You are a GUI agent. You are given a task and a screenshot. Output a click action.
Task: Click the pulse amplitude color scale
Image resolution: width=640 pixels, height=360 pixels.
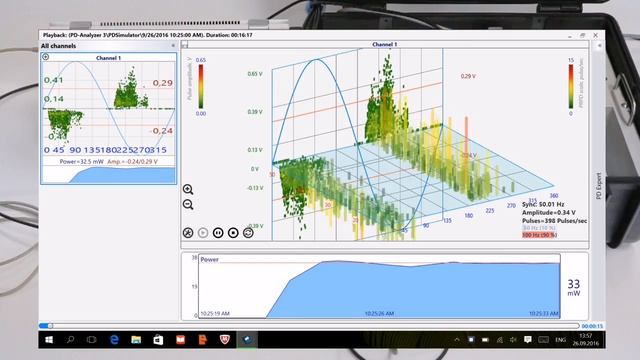pos(201,87)
